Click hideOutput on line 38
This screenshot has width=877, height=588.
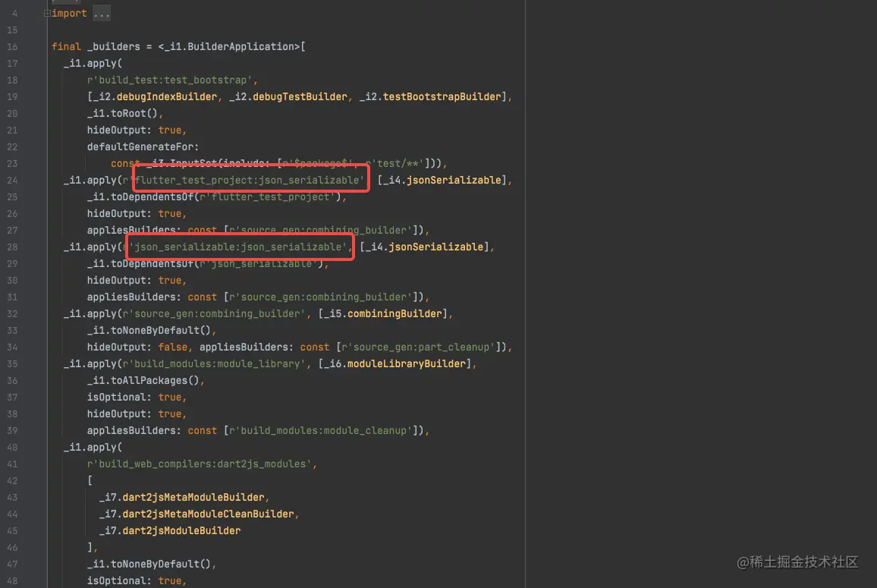[x=116, y=414]
